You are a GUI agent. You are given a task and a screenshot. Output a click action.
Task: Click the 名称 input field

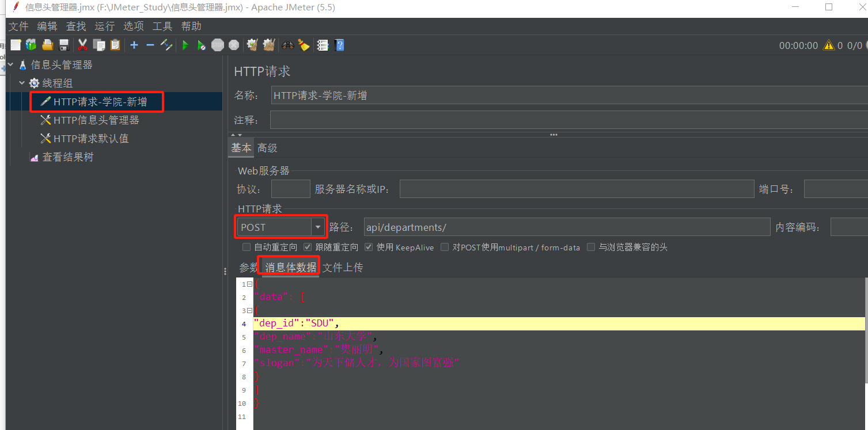(x=569, y=96)
